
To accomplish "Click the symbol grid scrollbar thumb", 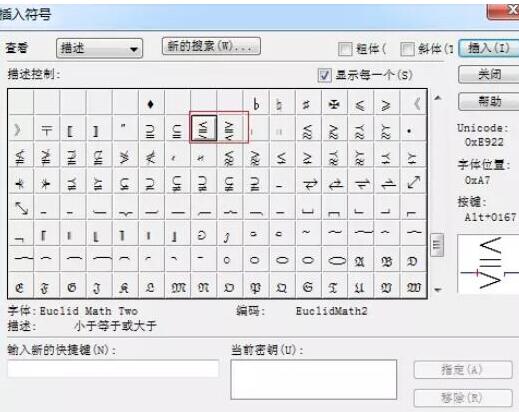I will 437,245.
